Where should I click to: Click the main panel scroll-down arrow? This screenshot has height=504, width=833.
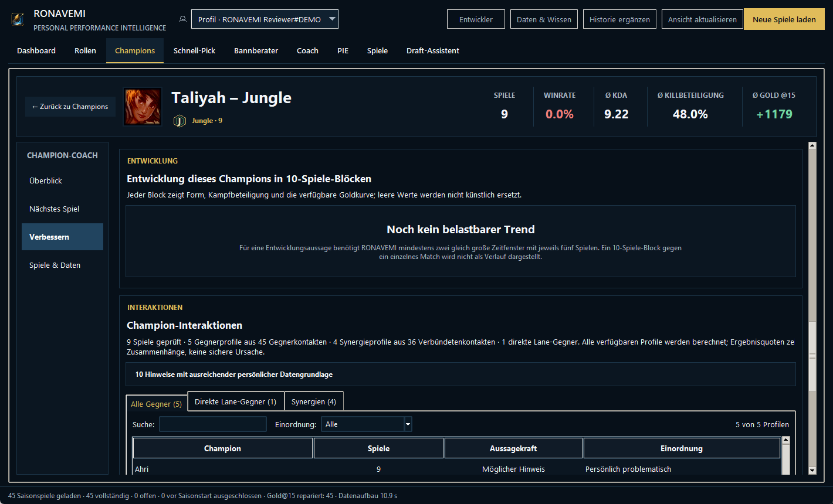[x=812, y=470]
